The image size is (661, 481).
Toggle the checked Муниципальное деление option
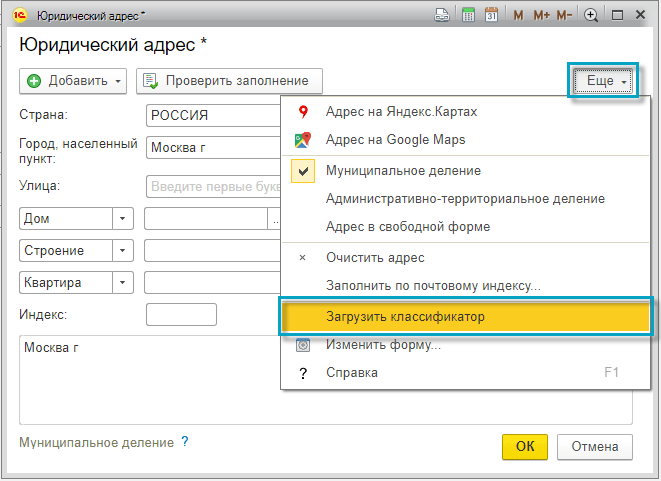pos(403,171)
